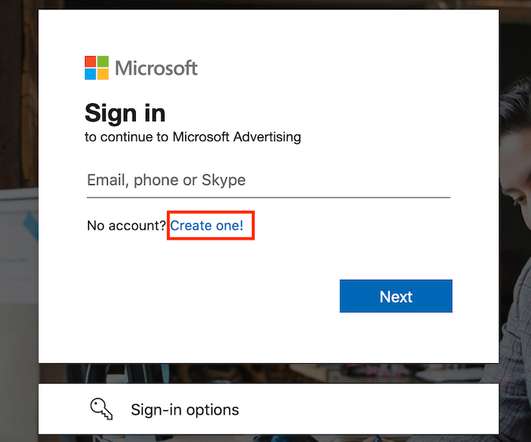Click the Microsoft Advertising subtitle text

tap(193, 137)
